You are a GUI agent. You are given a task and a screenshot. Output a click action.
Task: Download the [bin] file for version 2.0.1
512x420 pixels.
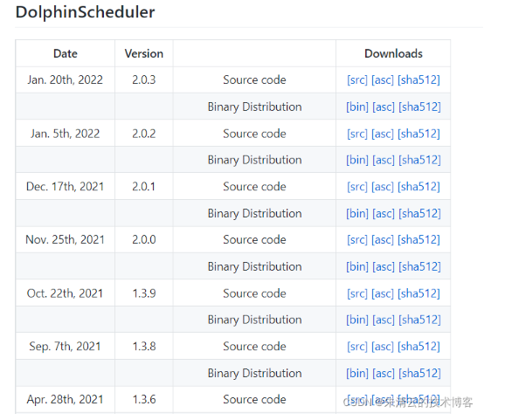357,213
